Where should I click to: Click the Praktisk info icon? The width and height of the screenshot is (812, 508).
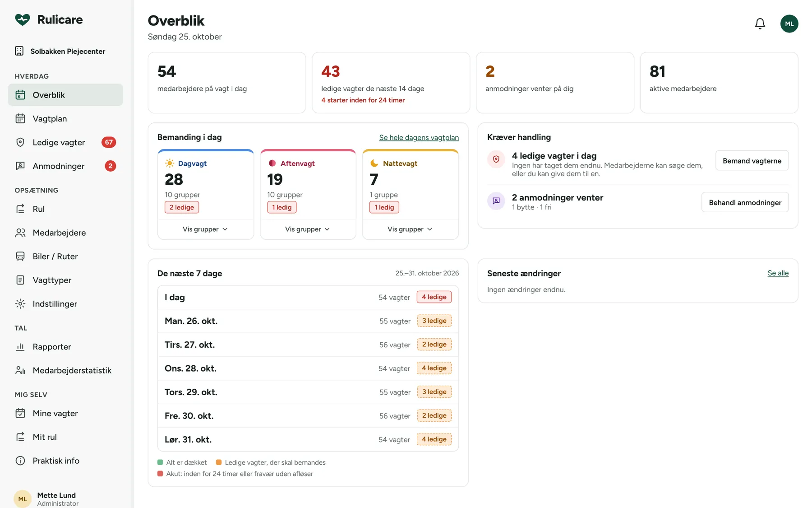pyautogui.click(x=20, y=461)
